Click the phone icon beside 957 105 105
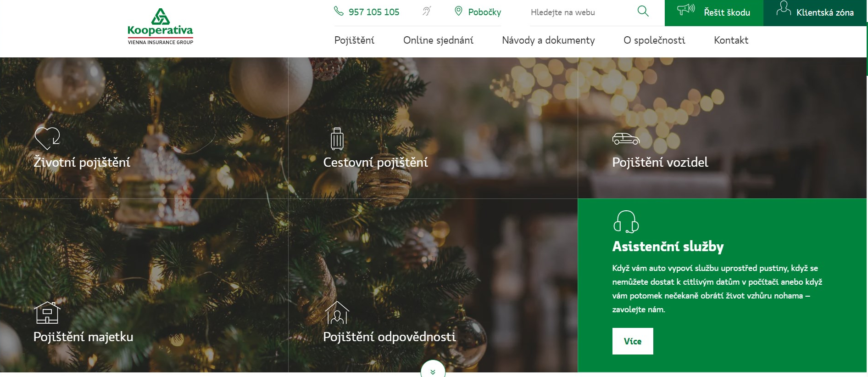The image size is (868, 377). tap(339, 11)
